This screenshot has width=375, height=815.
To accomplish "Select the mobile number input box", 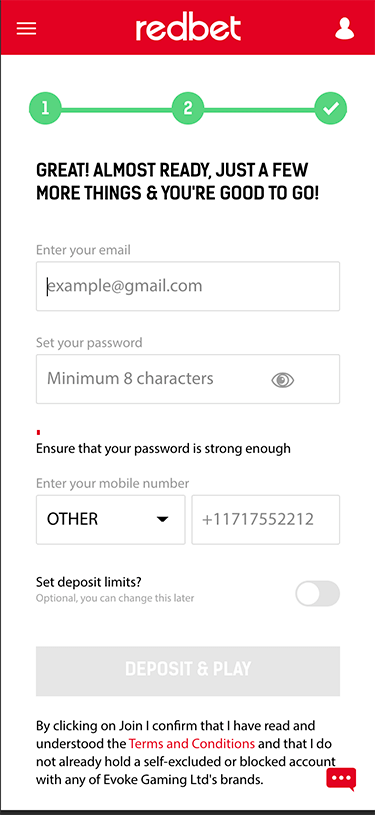I will (266, 519).
